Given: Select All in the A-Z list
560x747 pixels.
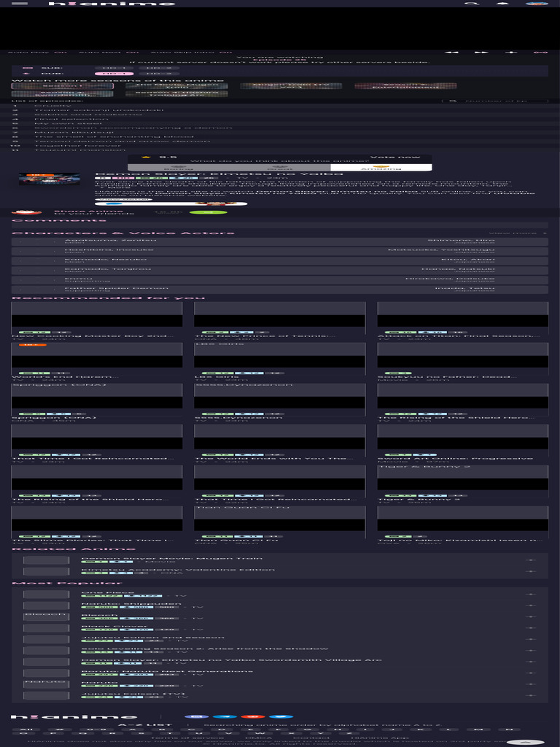Looking at the screenshot, I should coord(26,729).
